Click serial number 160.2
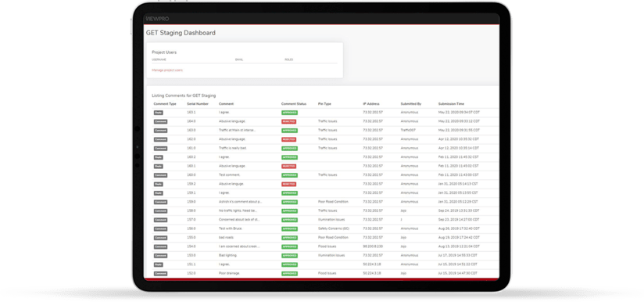The height and width of the screenshot is (302, 644). point(191,157)
